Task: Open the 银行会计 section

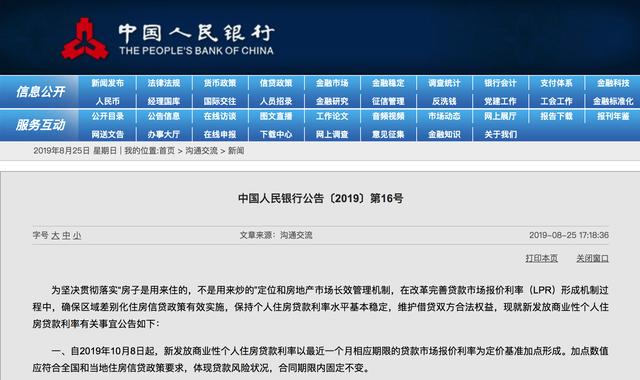Action: coord(500,83)
